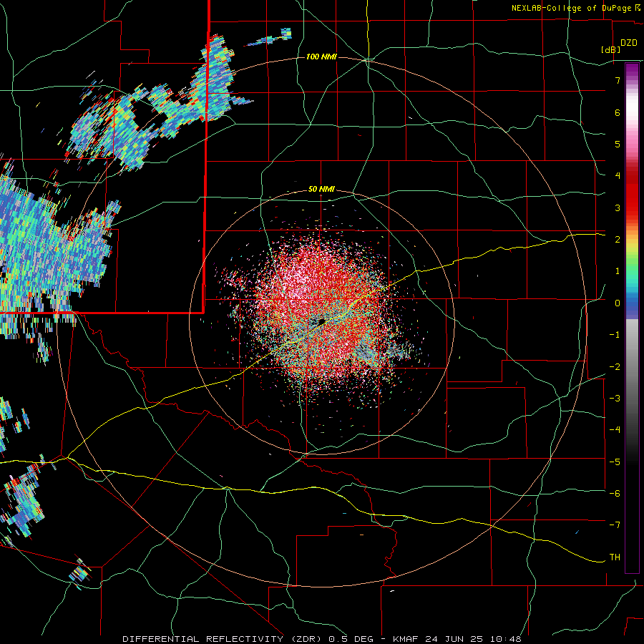Pick the -6 scale label
Viewport: 644px width, 644px height.
pos(615,494)
